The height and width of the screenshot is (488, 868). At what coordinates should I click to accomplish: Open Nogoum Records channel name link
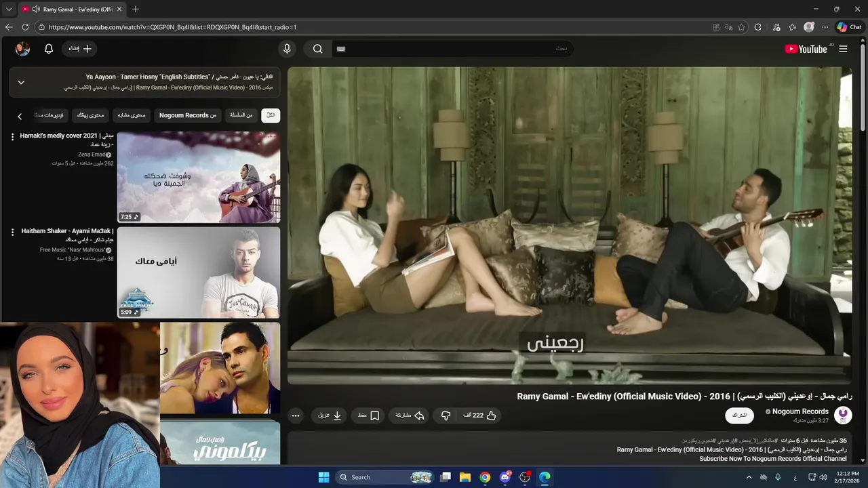800,411
